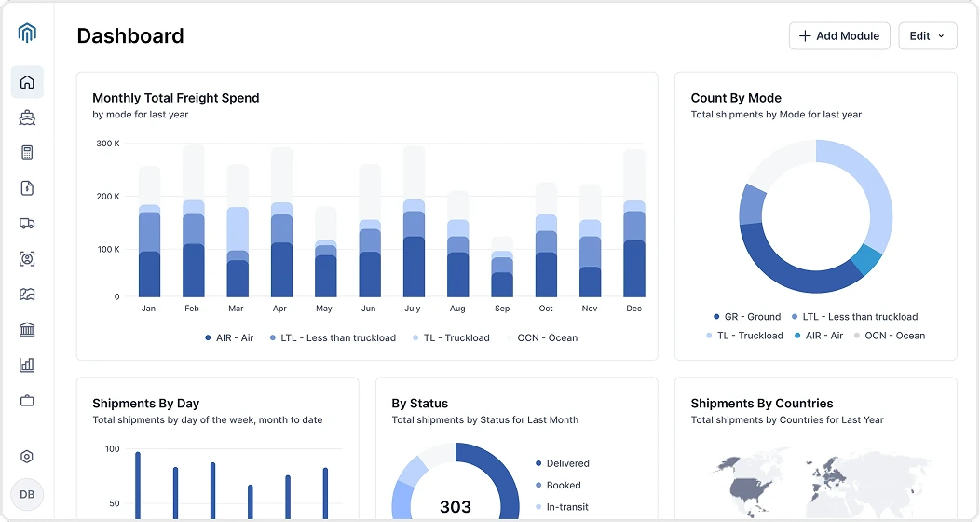Click the DB user avatar
Image resolution: width=980 pixels, height=522 pixels.
(x=27, y=494)
